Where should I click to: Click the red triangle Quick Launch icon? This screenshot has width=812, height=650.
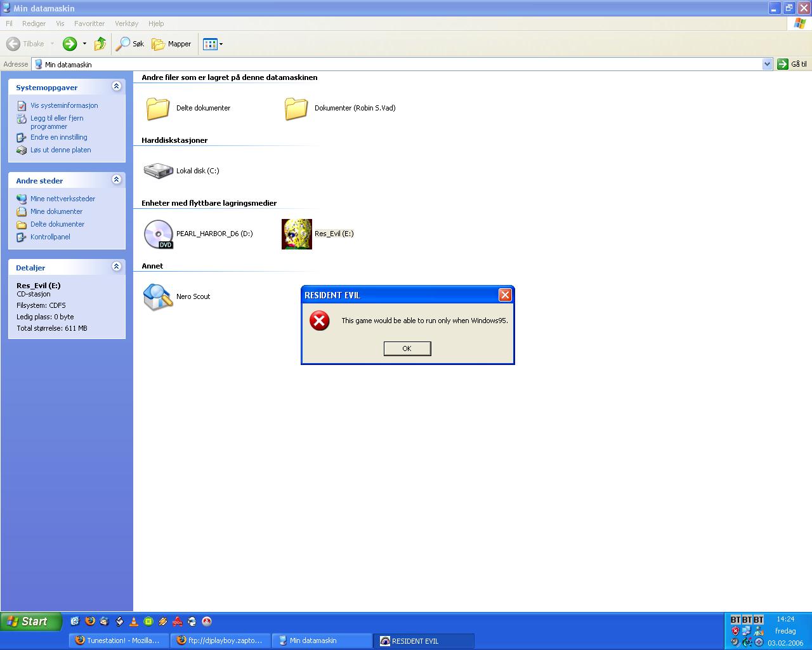pyautogui.click(x=178, y=621)
